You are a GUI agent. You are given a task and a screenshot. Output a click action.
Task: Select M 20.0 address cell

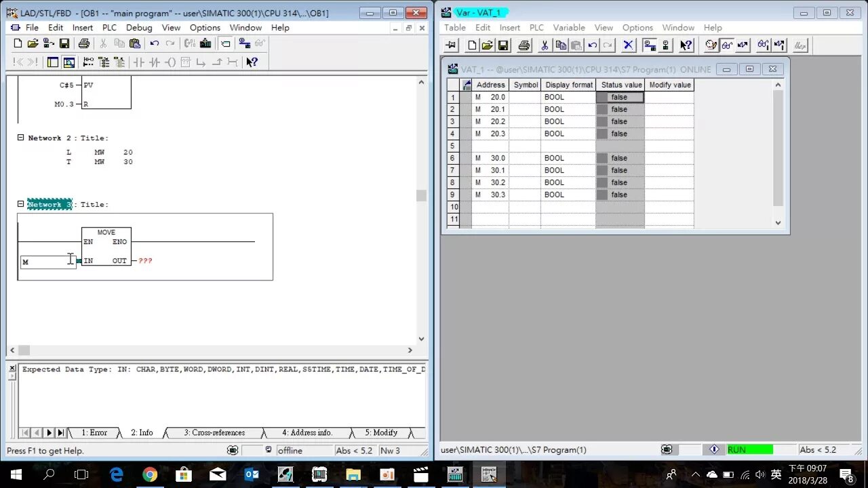tap(490, 97)
